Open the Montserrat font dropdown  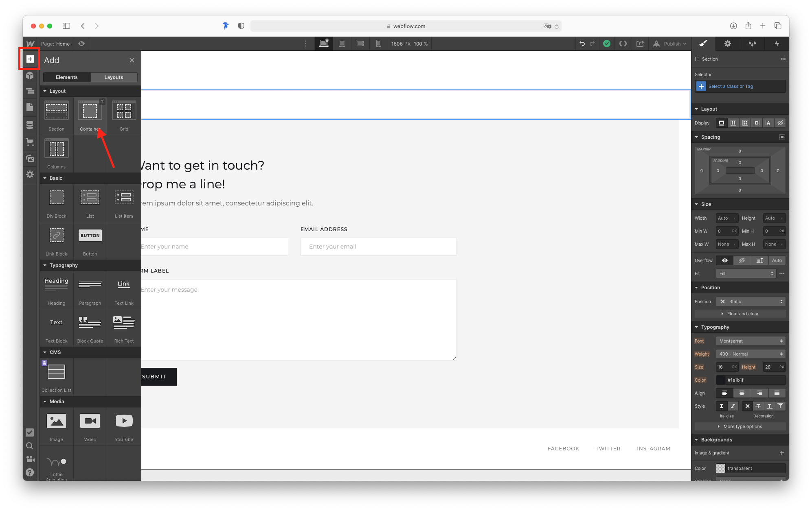coord(751,341)
